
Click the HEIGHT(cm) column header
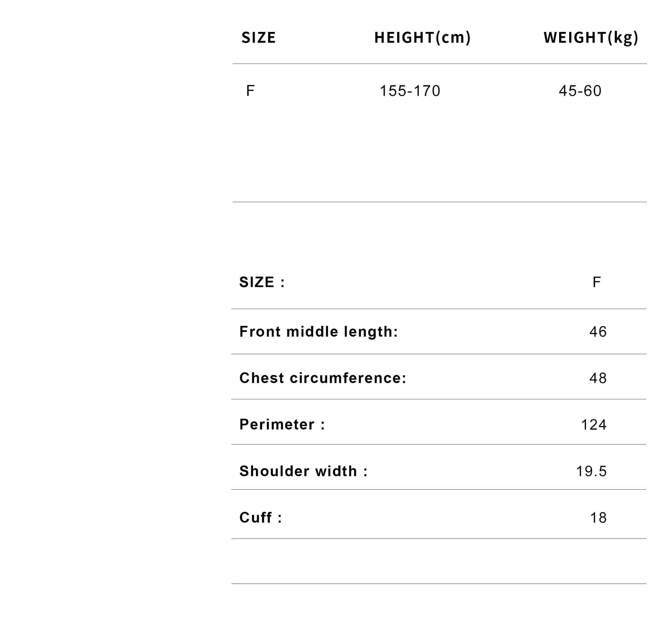pyautogui.click(x=422, y=38)
